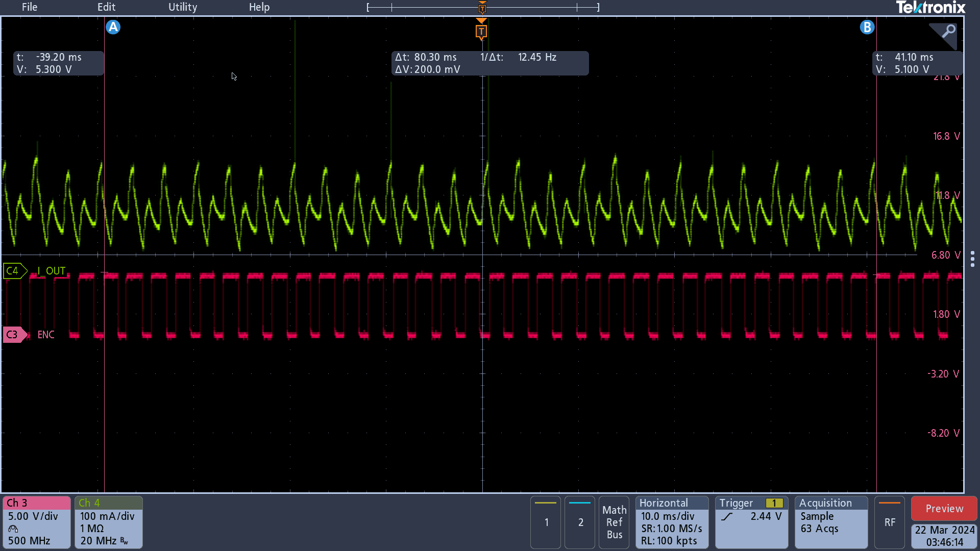Screen dimensions: 980x551
Task: Click the orange trigger position marker
Action: click(481, 32)
